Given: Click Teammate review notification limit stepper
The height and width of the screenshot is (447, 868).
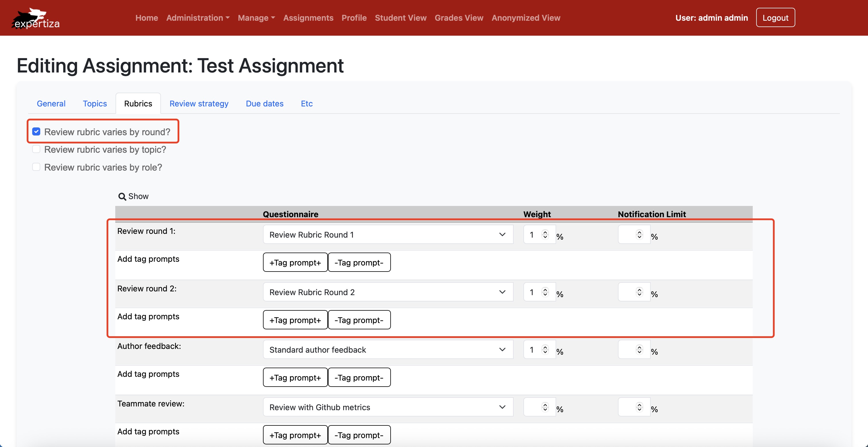Looking at the screenshot, I should pyautogui.click(x=639, y=407).
